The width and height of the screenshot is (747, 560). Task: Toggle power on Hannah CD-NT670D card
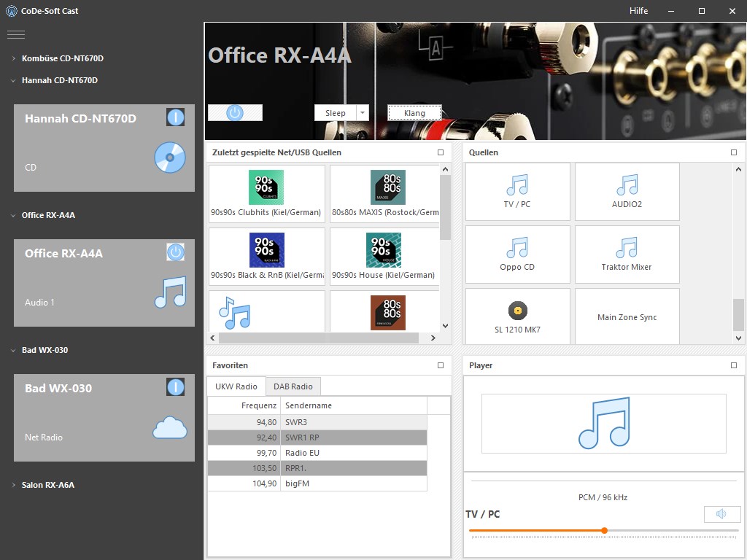pos(175,117)
